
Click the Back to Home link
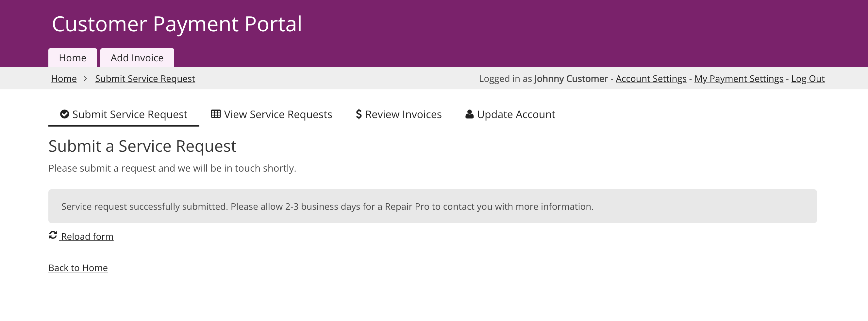pos(78,268)
